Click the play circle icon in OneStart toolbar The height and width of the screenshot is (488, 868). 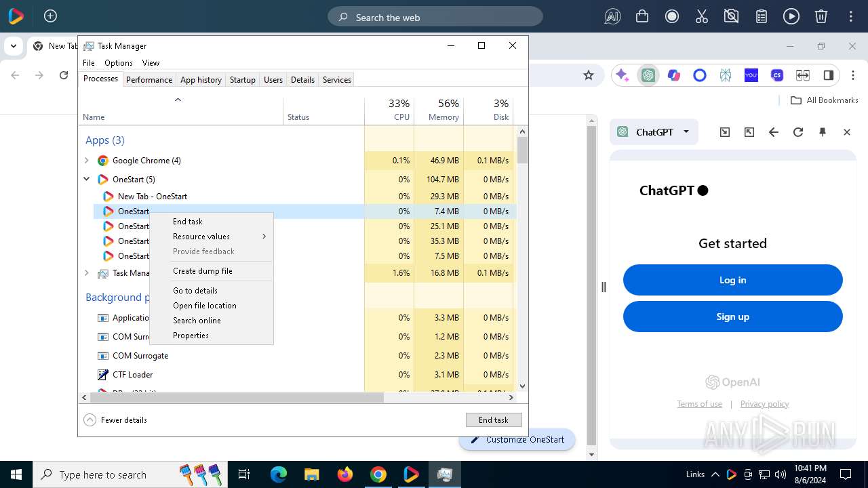[791, 17]
